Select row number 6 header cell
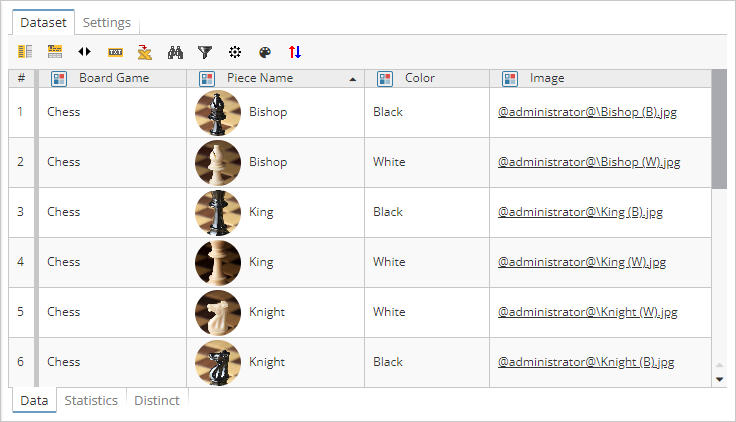 22,362
